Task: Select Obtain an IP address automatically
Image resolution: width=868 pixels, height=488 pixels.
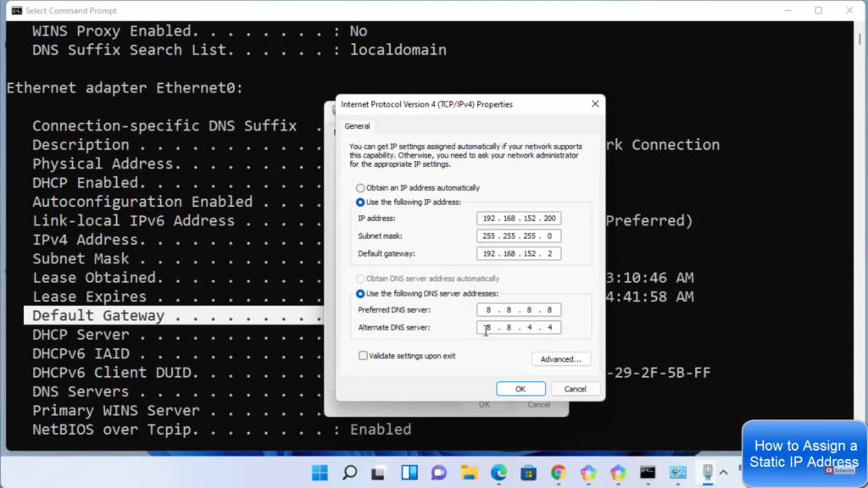Action: (360, 188)
